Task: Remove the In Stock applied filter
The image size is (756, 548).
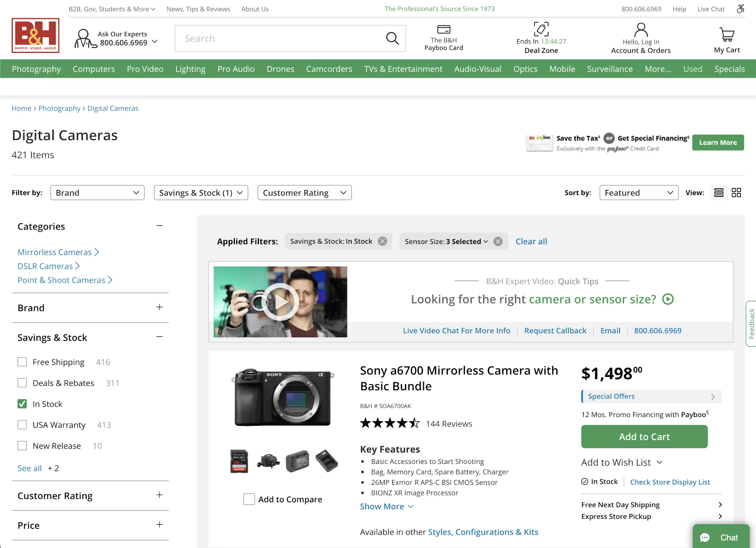Action: coord(382,241)
